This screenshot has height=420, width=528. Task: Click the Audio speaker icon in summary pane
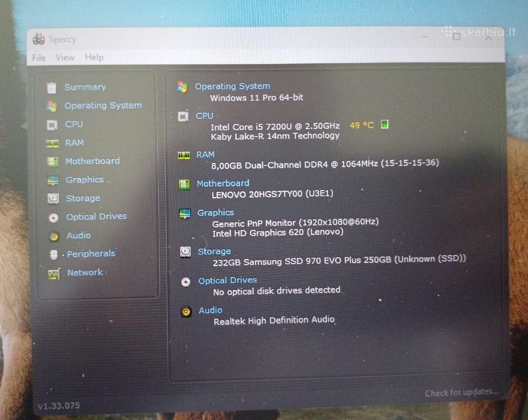tap(186, 312)
